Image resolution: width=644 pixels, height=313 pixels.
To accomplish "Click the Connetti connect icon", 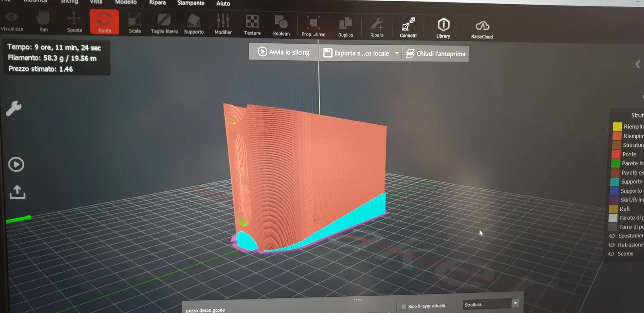I will click(x=408, y=27).
